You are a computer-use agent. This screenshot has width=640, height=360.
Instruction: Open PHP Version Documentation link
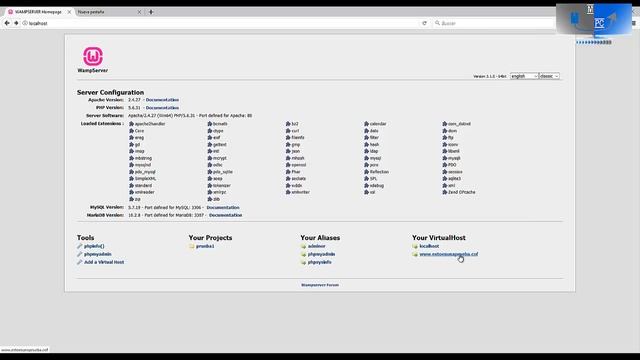click(162, 108)
